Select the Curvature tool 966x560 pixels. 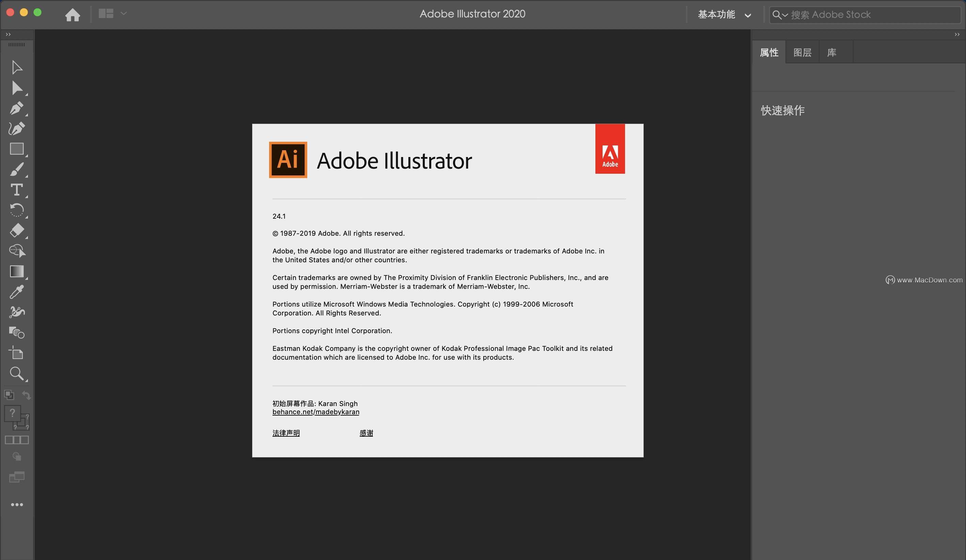(x=17, y=129)
